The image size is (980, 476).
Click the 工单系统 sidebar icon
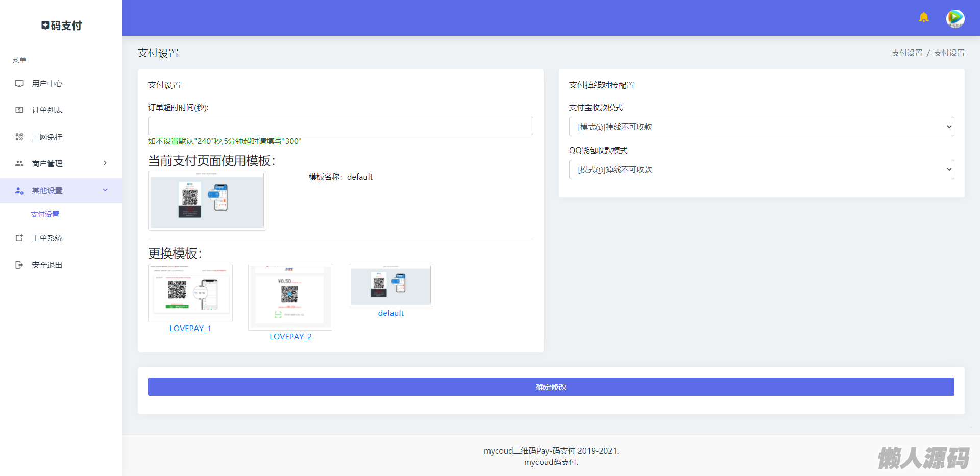pos(19,238)
